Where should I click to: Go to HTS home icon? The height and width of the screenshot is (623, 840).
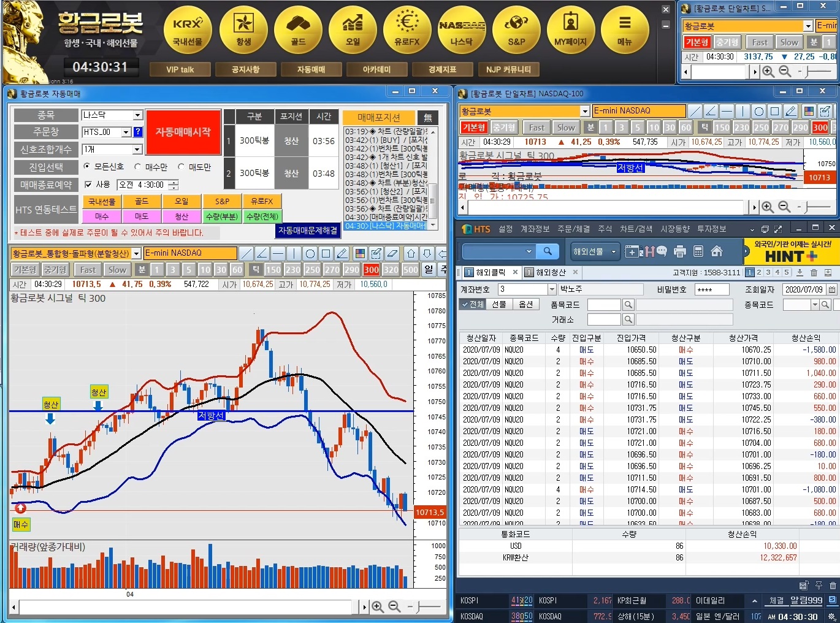(716, 251)
